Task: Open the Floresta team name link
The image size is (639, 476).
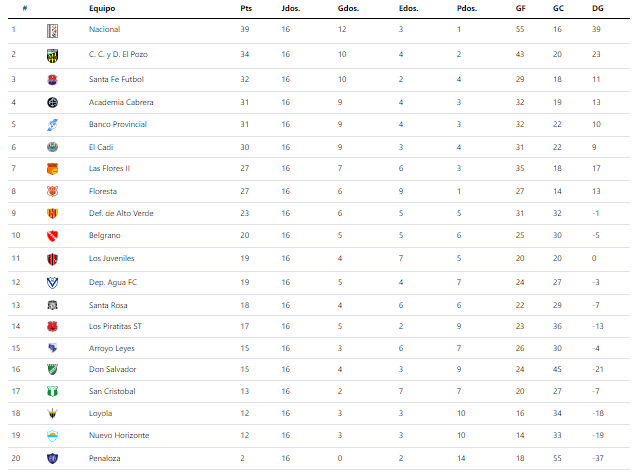Action: [x=103, y=191]
